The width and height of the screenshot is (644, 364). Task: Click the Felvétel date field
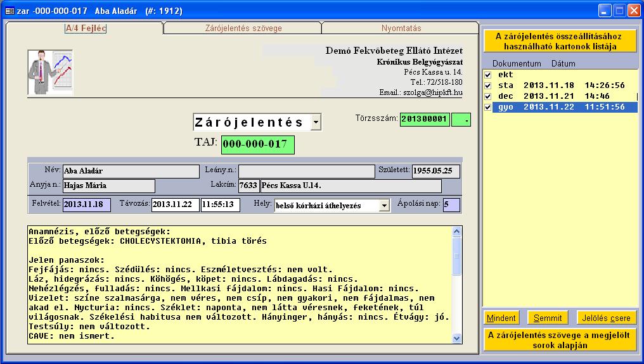click(x=86, y=205)
